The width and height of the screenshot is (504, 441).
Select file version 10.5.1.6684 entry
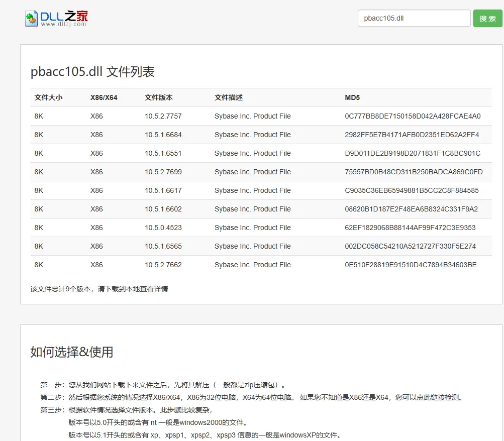click(163, 135)
